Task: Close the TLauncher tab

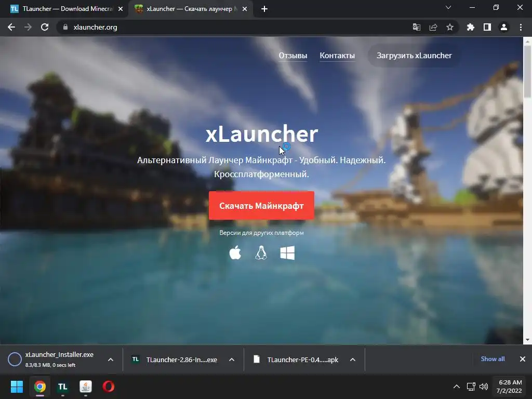Action: tap(121, 9)
